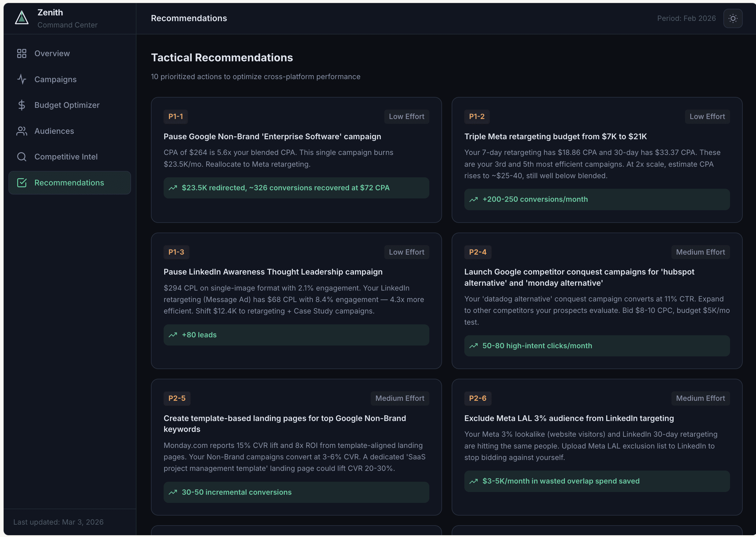Select the P2-4 'Medium Effort' tag
The image size is (756, 537).
click(x=700, y=252)
